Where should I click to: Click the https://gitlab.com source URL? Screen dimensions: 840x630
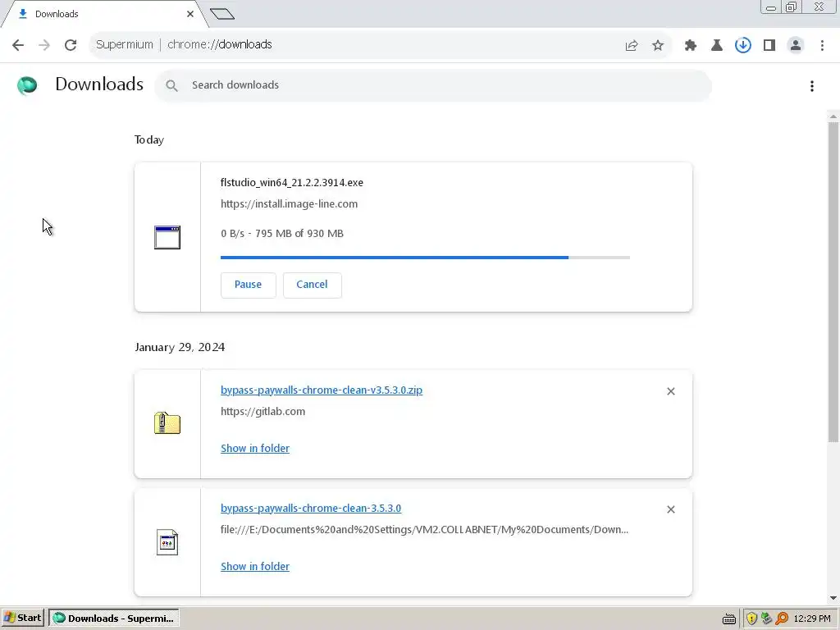pyautogui.click(x=262, y=412)
